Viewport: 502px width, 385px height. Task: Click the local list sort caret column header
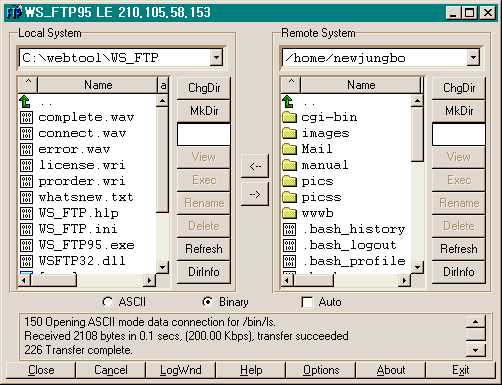[28, 85]
